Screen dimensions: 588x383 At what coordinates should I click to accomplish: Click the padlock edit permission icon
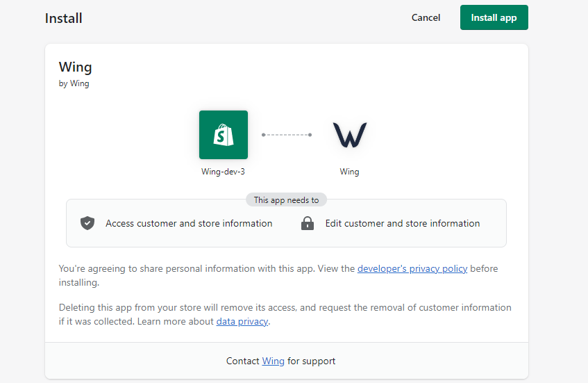308,223
